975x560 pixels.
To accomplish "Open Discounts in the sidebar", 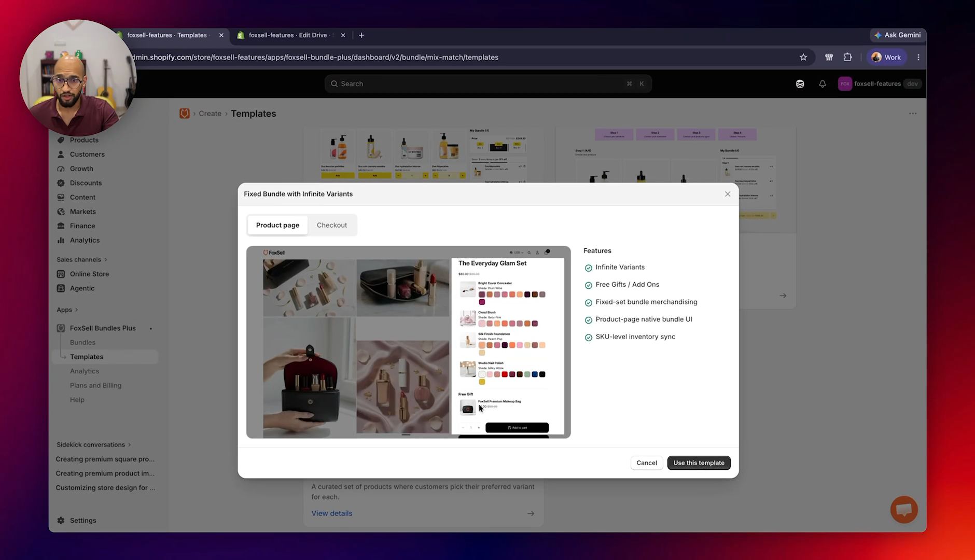I will 86,183.
